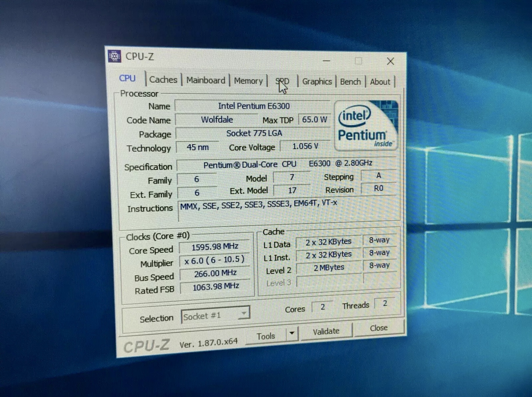Switch to the Caches tab
This screenshot has width=532, height=397.
(163, 79)
